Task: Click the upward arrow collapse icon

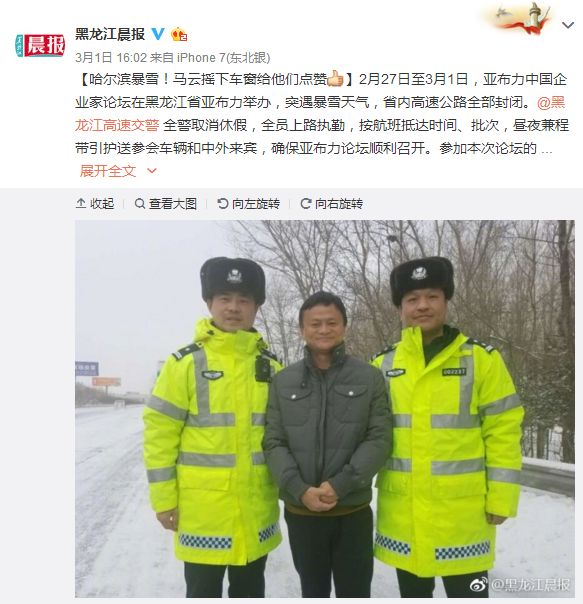Action: coord(81,203)
